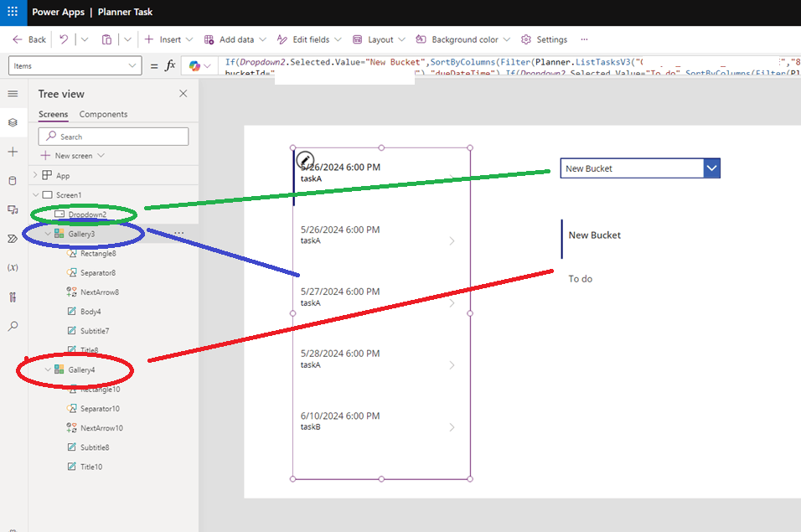Click the Microsoft 365 app launcher grid
801x532 pixels.
pyautogui.click(x=12, y=12)
